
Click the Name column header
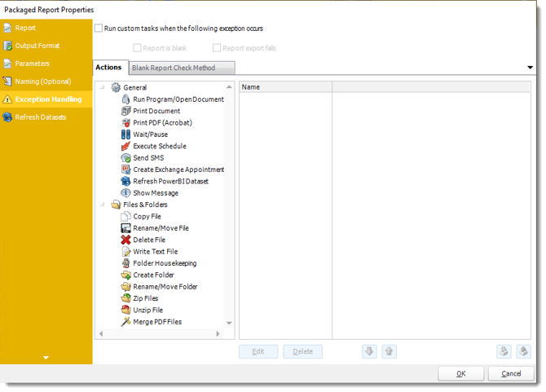[285, 87]
